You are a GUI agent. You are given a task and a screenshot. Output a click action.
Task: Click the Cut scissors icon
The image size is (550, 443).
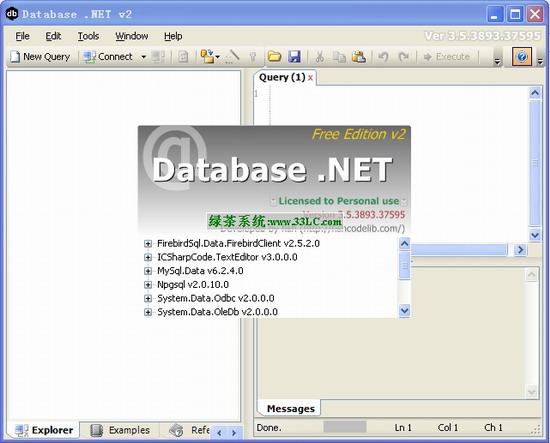(320, 57)
